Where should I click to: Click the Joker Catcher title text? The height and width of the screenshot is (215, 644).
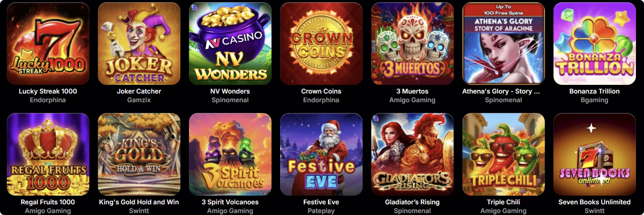coord(139,91)
